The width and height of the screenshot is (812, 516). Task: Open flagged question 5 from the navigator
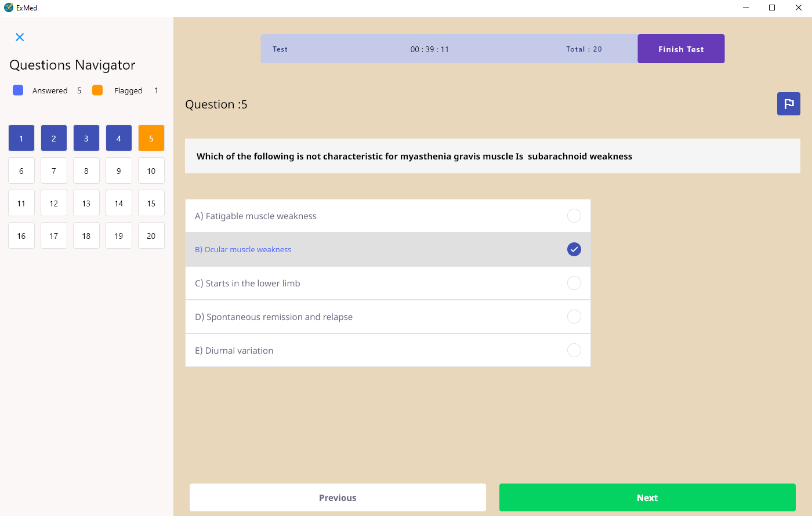[x=151, y=137]
